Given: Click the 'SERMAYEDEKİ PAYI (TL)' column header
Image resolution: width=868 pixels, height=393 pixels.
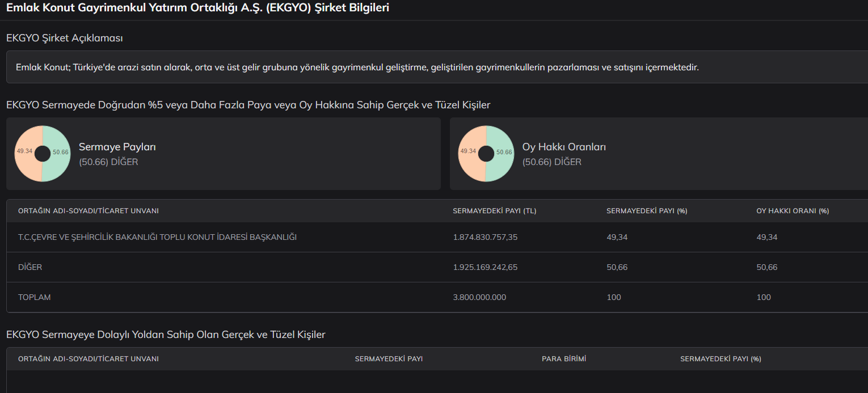Looking at the screenshot, I should pyautogui.click(x=495, y=211).
